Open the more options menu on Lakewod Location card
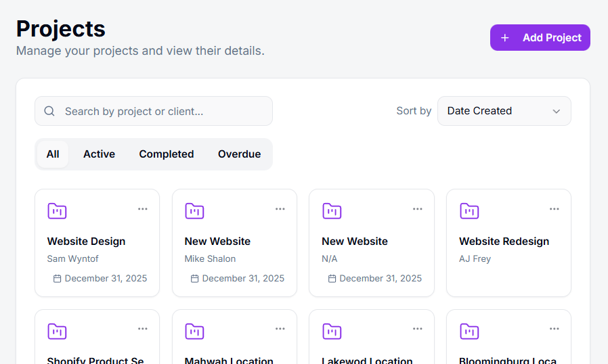This screenshot has height=364, width=608. (417, 329)
